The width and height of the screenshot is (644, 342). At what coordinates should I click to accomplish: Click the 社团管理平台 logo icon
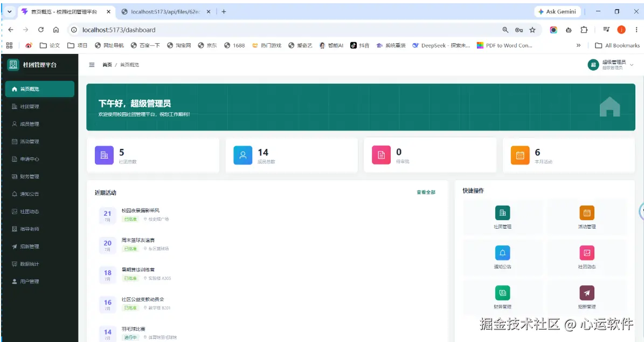pos(13,65)
